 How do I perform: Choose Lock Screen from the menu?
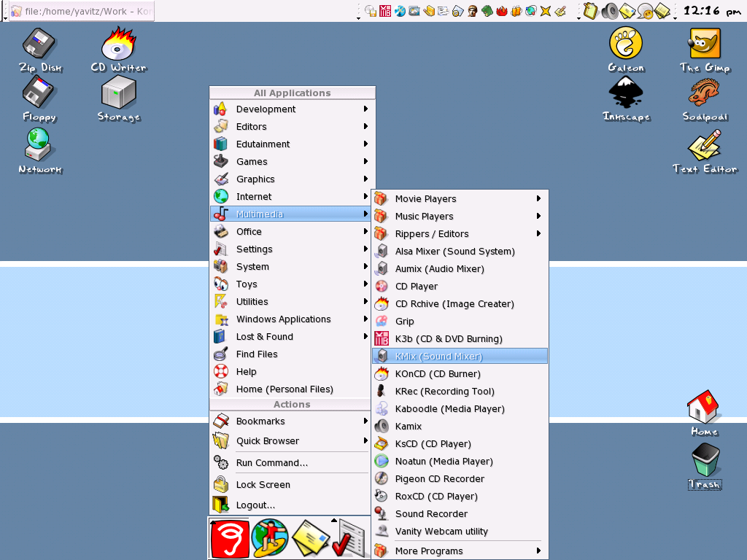pos(292,485)
